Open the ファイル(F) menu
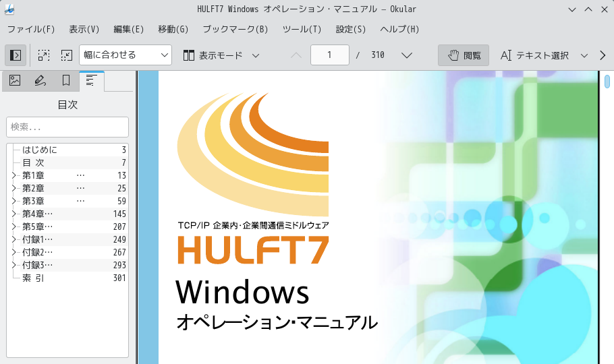This screenshot has width=614, height=364. click(31, 30)
